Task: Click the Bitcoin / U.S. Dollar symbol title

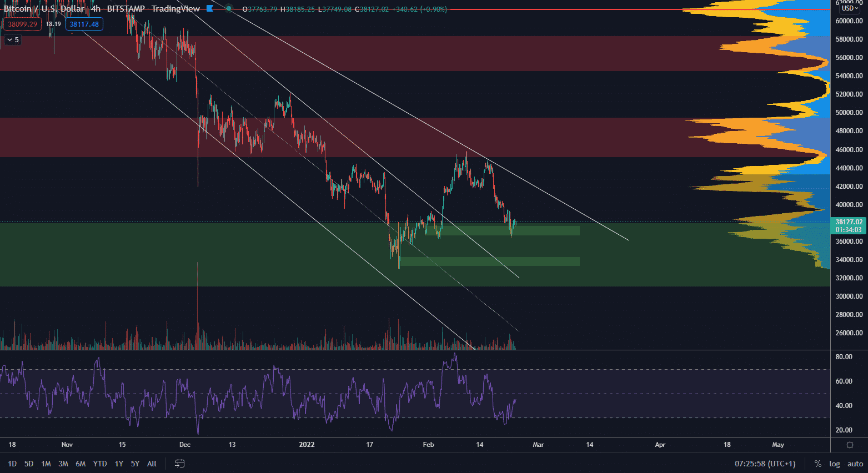Action: 44,9
